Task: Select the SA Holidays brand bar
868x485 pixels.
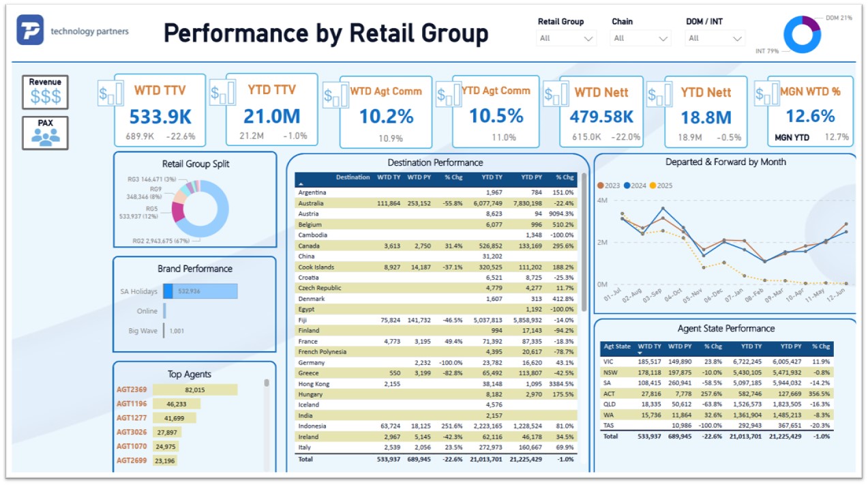Action: pos(200,291)
